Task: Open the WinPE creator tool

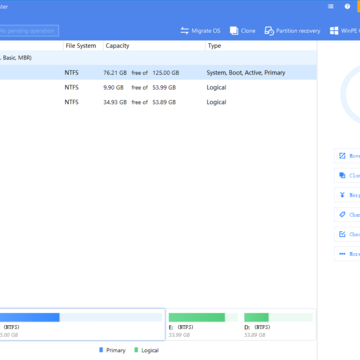Action: click(x=345, y=31)
